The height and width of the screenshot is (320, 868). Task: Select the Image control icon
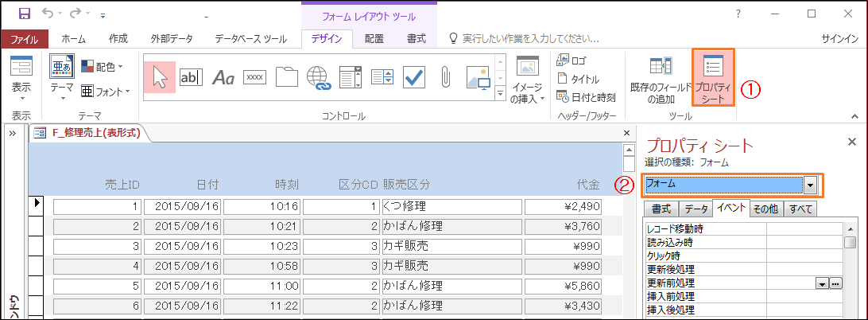(x=479, y=78)
